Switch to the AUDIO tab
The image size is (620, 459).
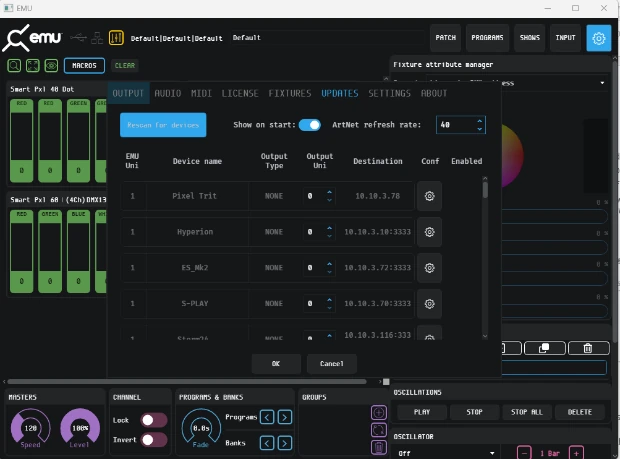(168, 93)
